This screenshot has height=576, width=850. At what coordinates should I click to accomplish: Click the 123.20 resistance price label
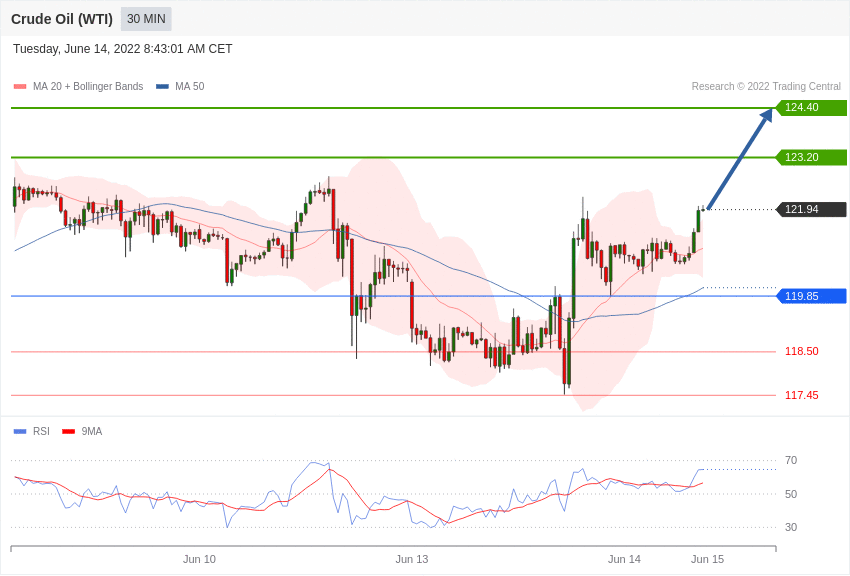[x=812, y=157]
